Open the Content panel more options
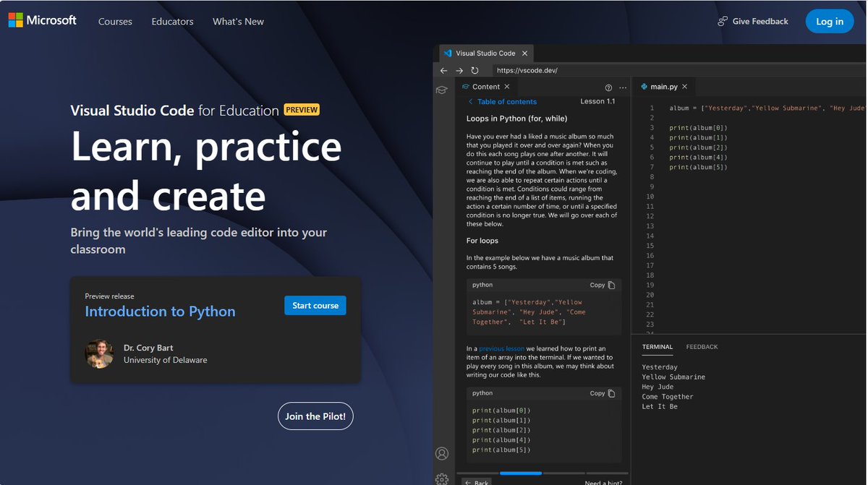This screenshot has width=868, height=485. click(623, 87)
